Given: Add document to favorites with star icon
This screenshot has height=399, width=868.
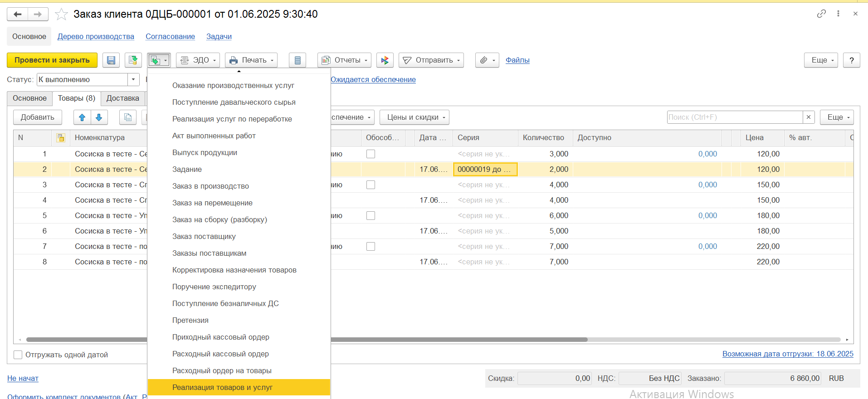Looking at the screenshot, I should [61, 15].
